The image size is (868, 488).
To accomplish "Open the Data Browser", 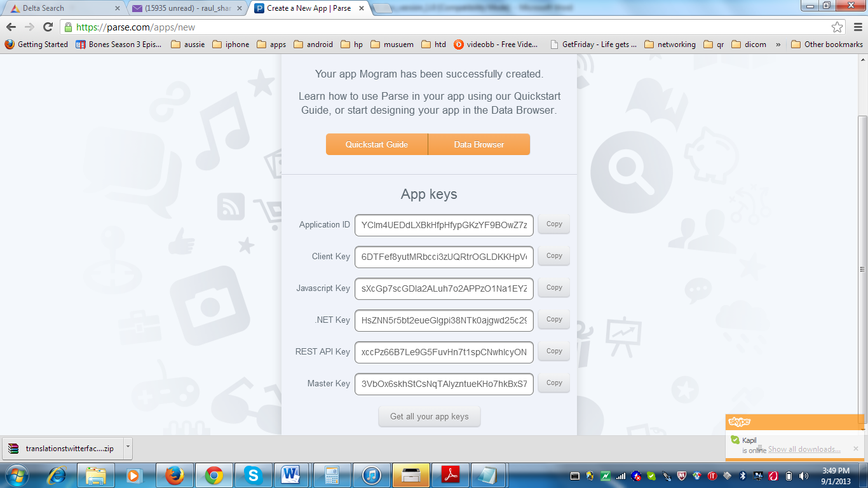I will coord(479,144).
